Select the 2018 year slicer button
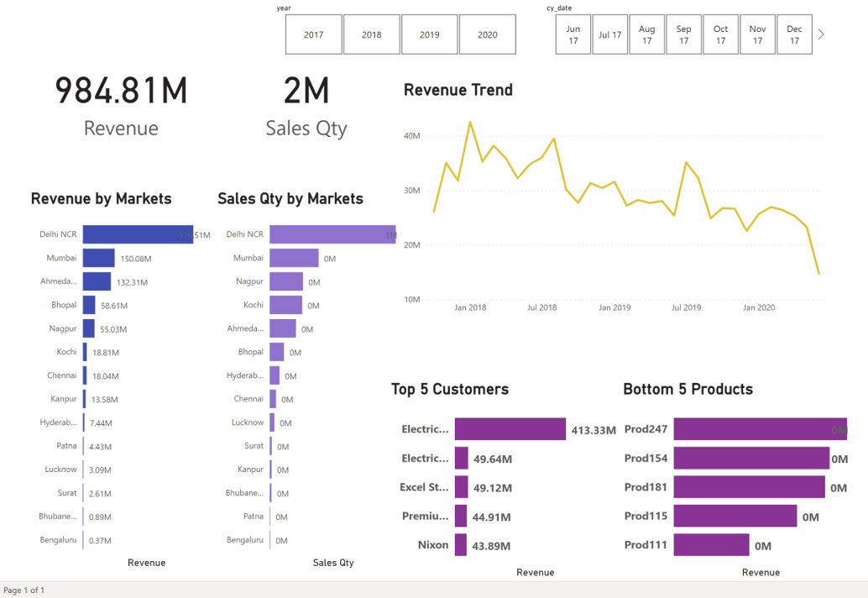This screenshot has height=598, width=868. (371, 34)
